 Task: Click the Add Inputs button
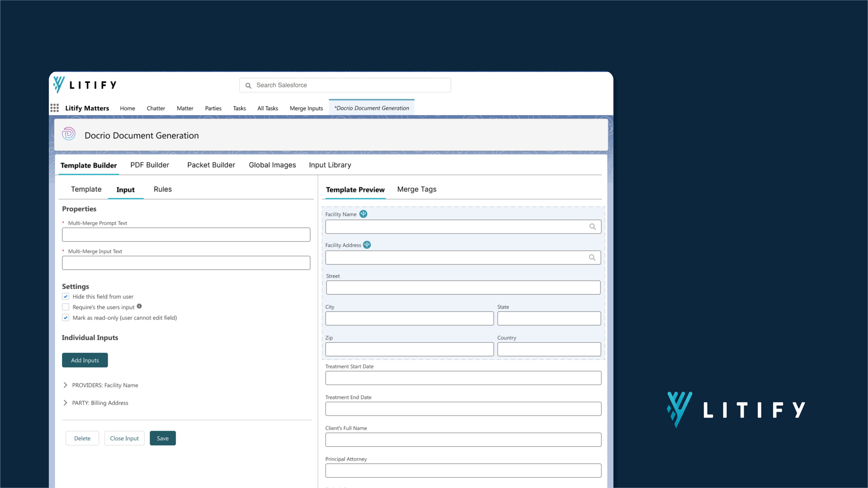click(x=85, y=360)
